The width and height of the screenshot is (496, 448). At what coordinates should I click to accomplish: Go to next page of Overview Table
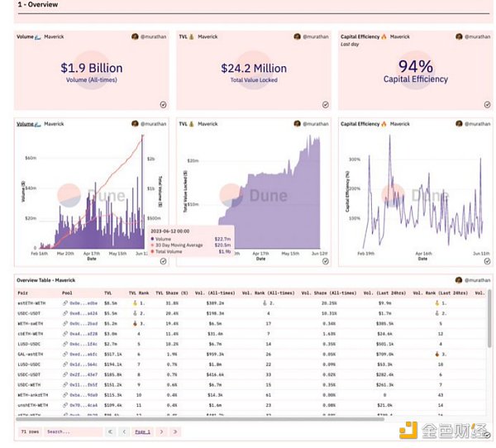coord(160,431)
